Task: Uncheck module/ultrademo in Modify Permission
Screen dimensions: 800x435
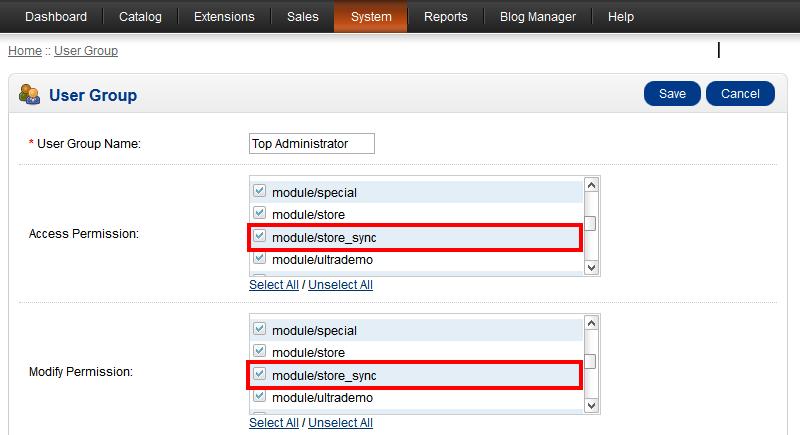Action: point(260,398)
